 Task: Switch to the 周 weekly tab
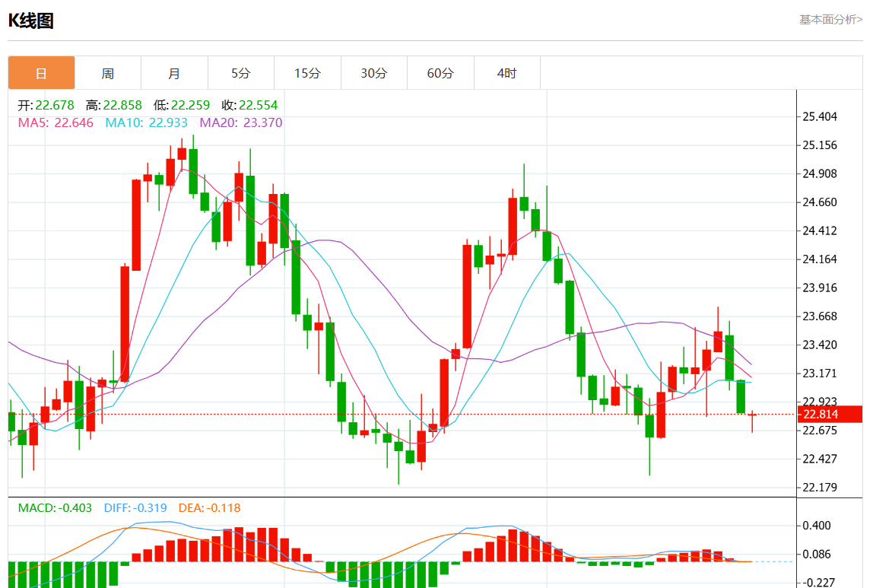click(108, 73)
